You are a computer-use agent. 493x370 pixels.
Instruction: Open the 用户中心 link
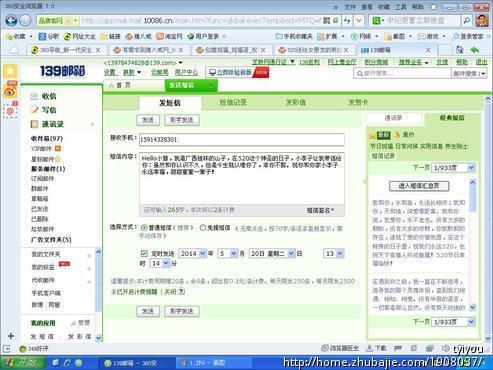(x=186, y=72)
